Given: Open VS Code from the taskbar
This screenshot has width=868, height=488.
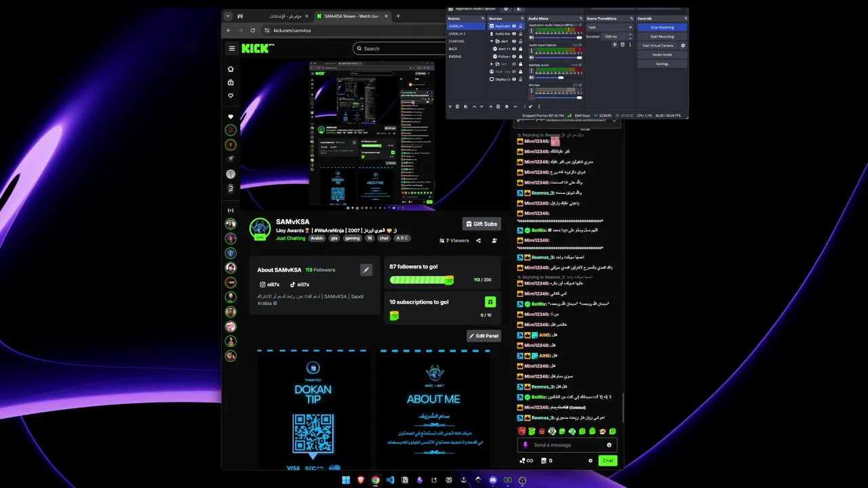Looking at the screenshot, I should click(390, 481).
